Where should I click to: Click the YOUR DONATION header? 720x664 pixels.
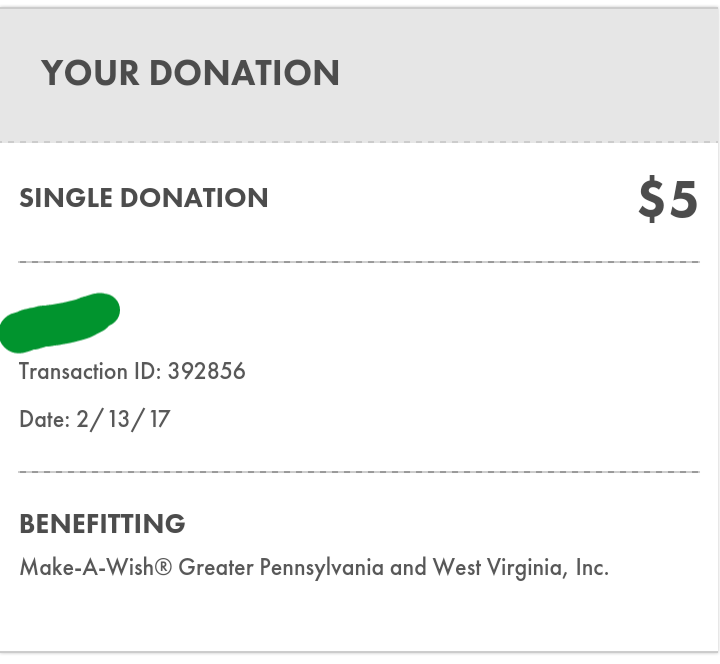point(190,73)
